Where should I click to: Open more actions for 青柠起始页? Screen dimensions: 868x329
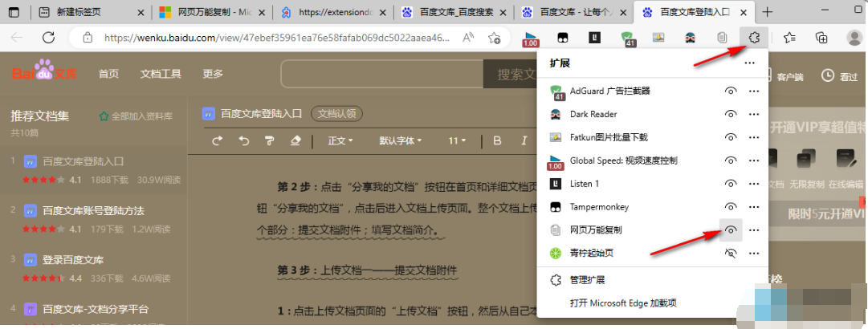pyautogui.click(x=753, y=254)
